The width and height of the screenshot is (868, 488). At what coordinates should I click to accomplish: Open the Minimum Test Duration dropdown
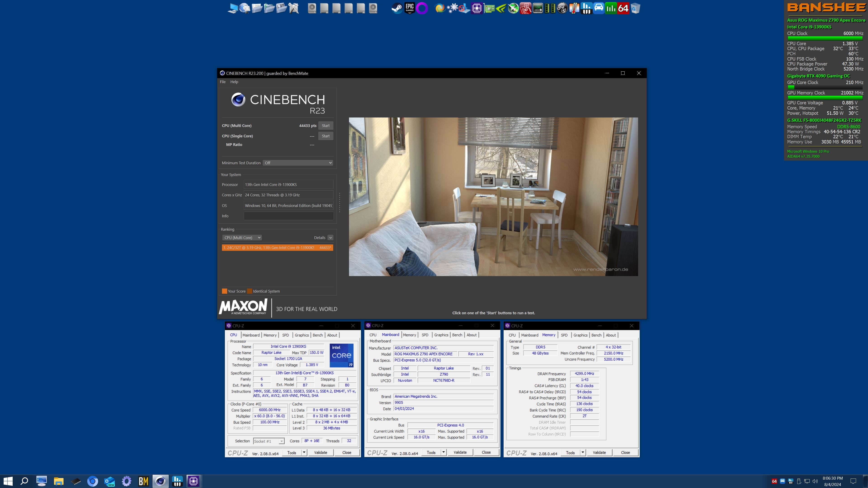tap(298, 163)
